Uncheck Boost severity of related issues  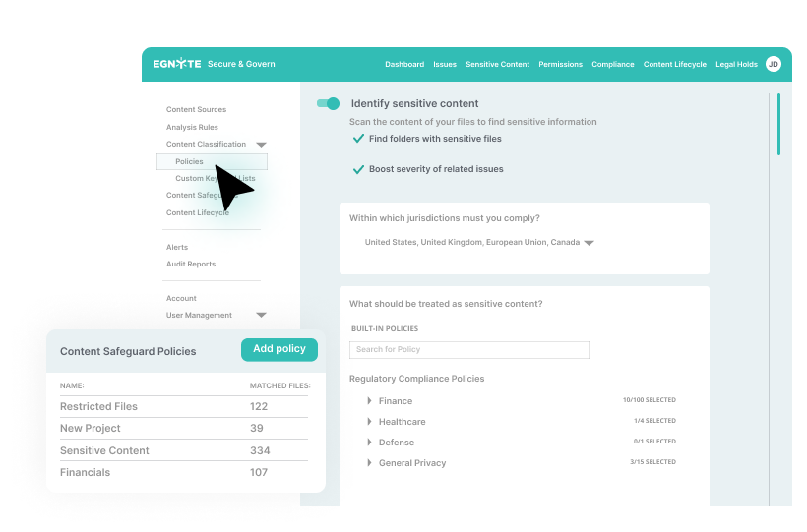coord(359,169)
